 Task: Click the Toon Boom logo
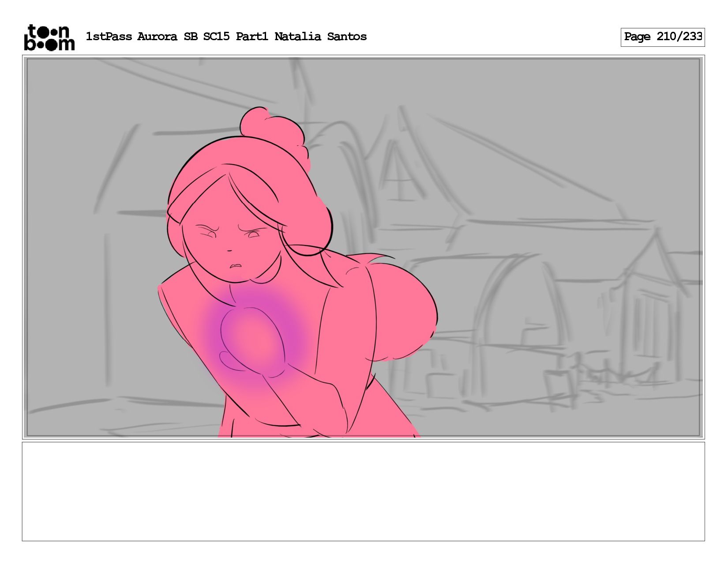coord(49,38)
